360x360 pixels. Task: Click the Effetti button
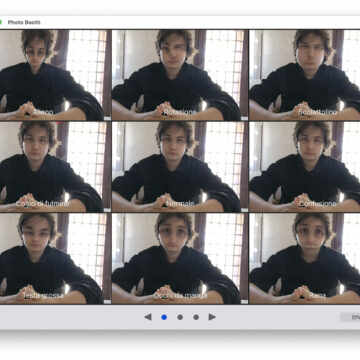tap(350, 317)
